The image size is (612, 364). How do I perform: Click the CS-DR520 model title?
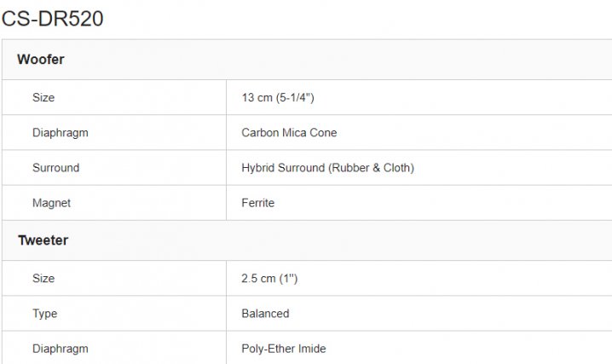(53, 18)
